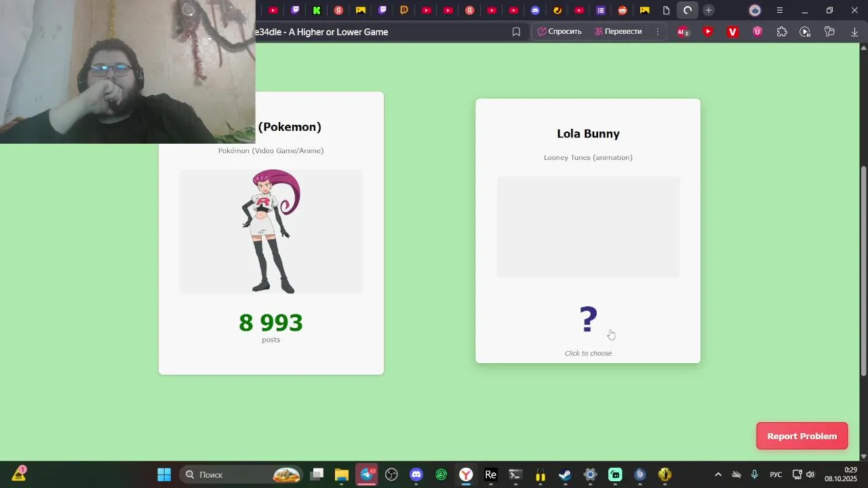868x488 pixels.
Task: Click the media playback control toolbar icon
Action: pos(805,32)
